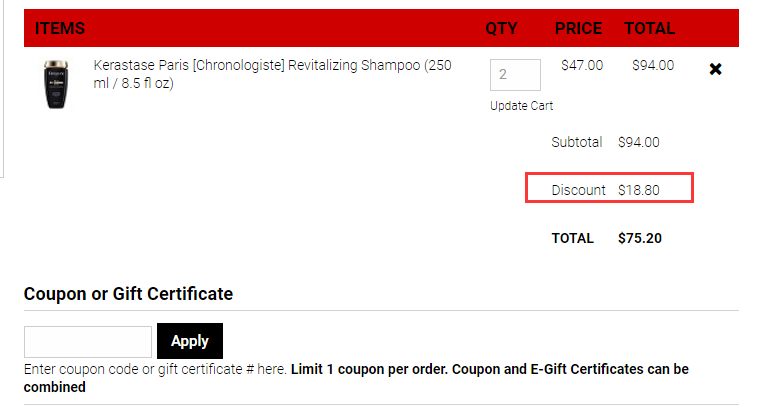Click the QTY column header

coord(502,28)
